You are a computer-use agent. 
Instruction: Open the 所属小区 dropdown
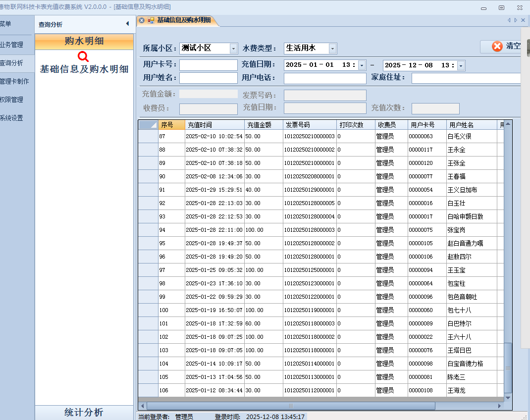coord(233,49)
